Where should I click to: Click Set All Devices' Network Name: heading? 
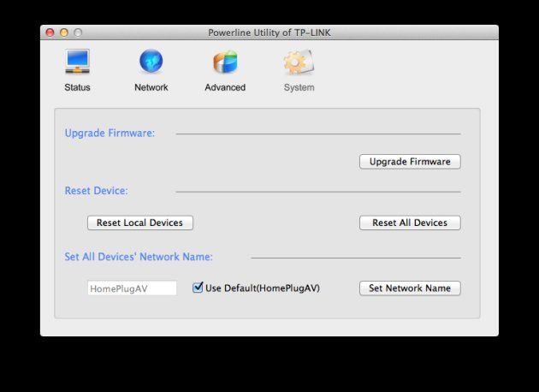pos(139,257)
